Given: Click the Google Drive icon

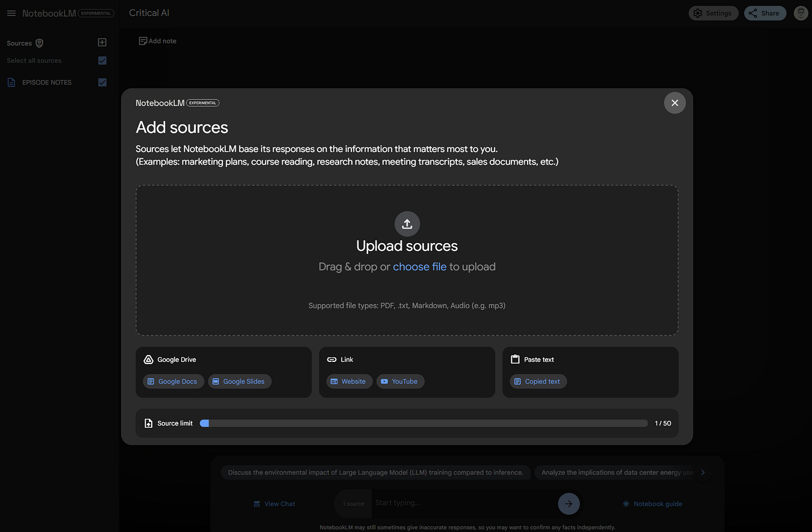Looking at the screenshot, I should coord(148,360).
